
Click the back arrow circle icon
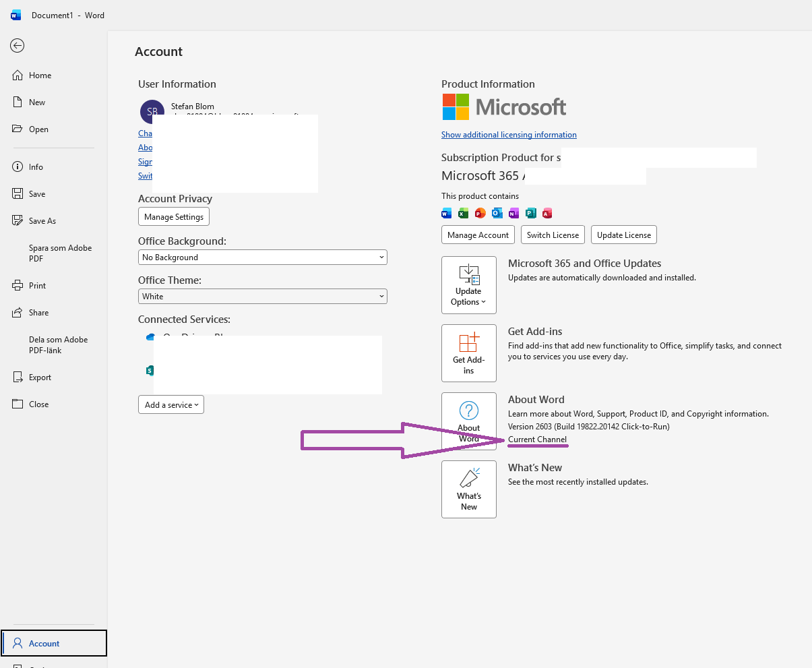tap(18, 46)
